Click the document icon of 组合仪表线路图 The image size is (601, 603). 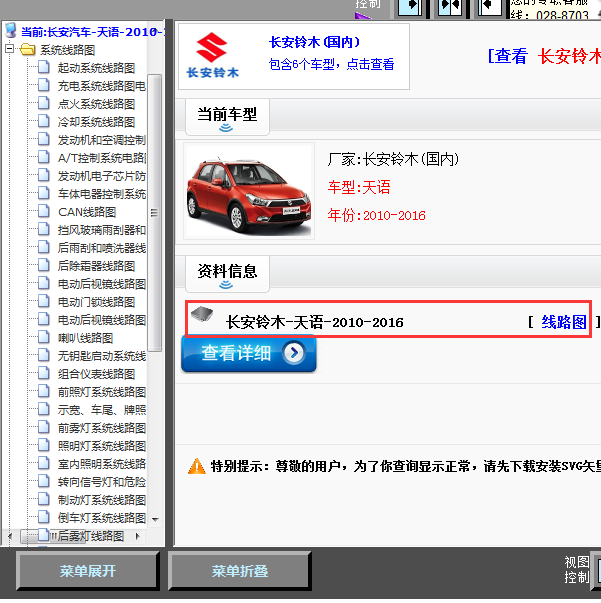point(44,373)
